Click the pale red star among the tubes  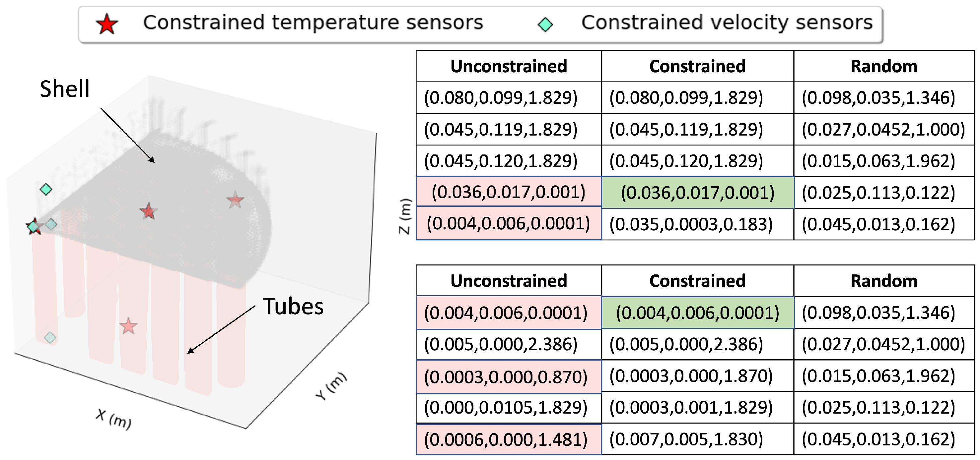pyautogui.click(x=128, y=326)
